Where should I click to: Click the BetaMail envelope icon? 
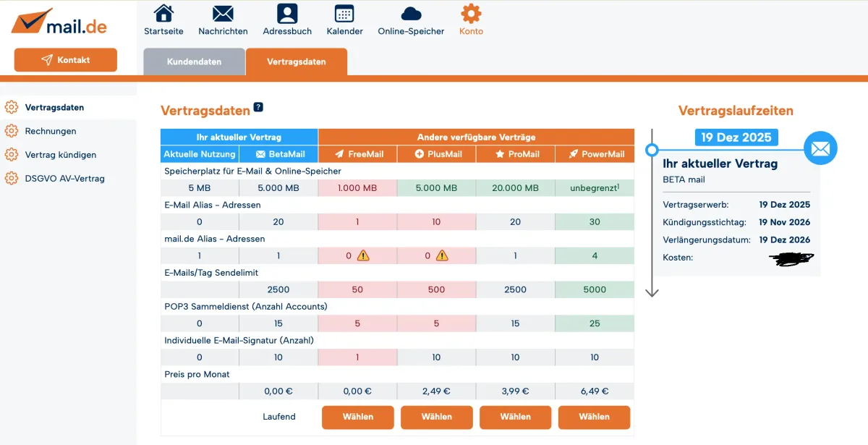point(260,154)
